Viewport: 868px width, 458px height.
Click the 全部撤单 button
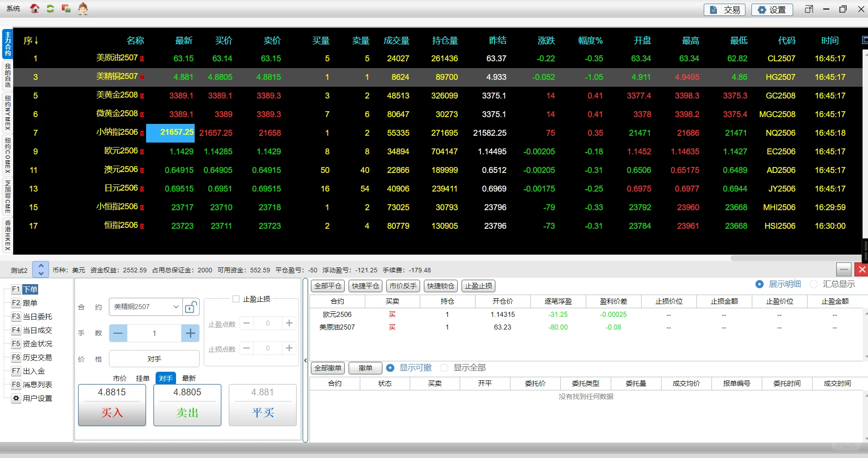click(328, 368)
